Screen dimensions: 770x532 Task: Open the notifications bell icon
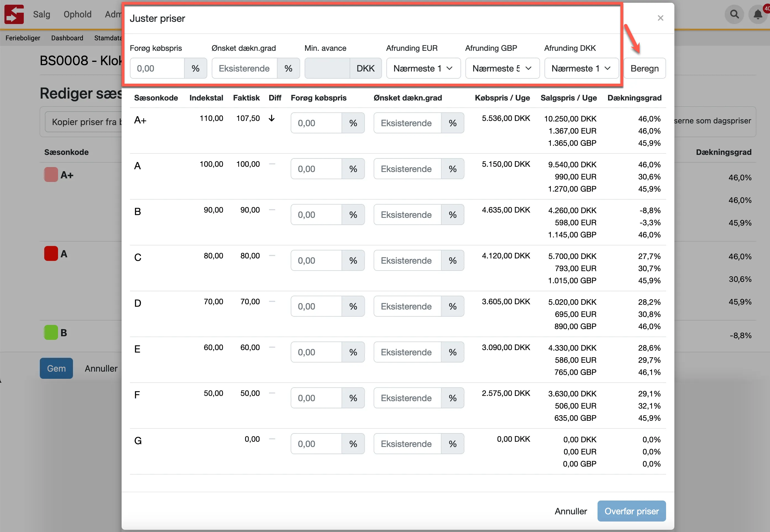758,14
